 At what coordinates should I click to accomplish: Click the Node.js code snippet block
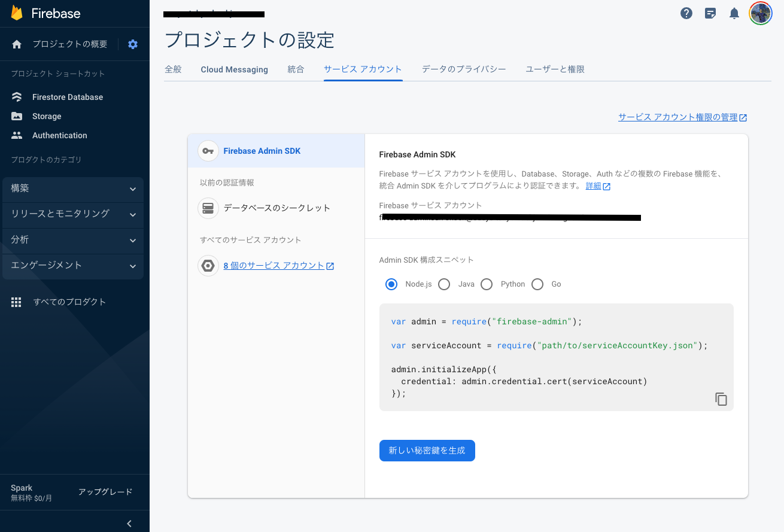click(x=556, y=357)
